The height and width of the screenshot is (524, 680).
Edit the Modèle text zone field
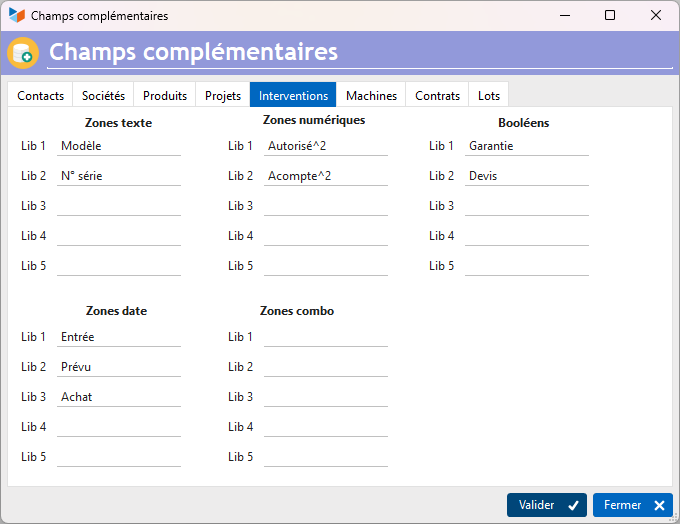[x=119, y=146]
